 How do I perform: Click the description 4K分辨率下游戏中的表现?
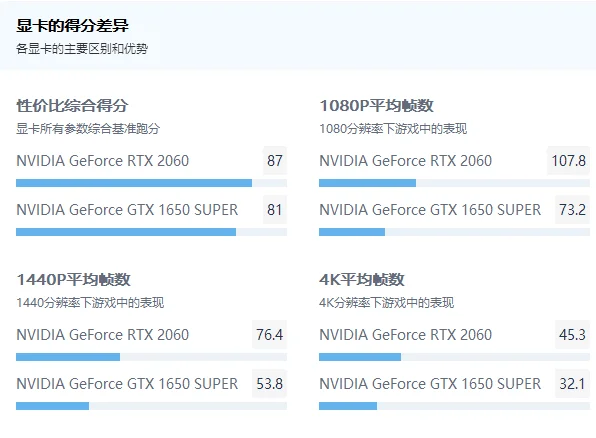tap(387, 303)
